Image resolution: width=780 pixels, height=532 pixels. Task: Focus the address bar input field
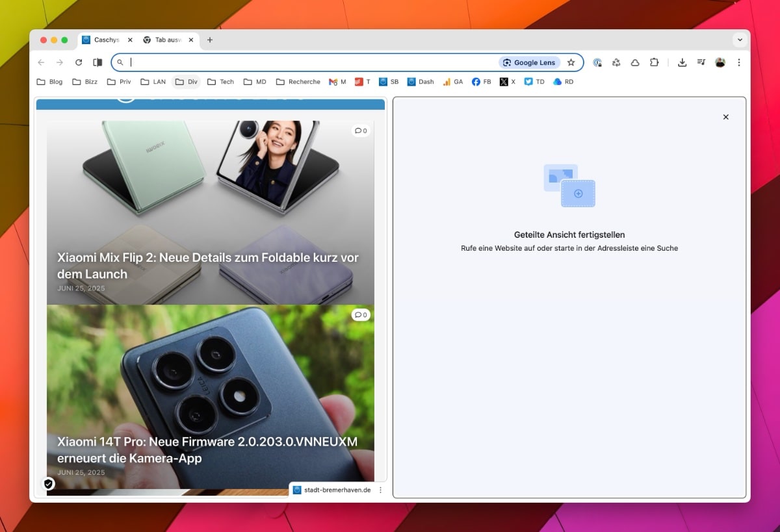[312, 62]
